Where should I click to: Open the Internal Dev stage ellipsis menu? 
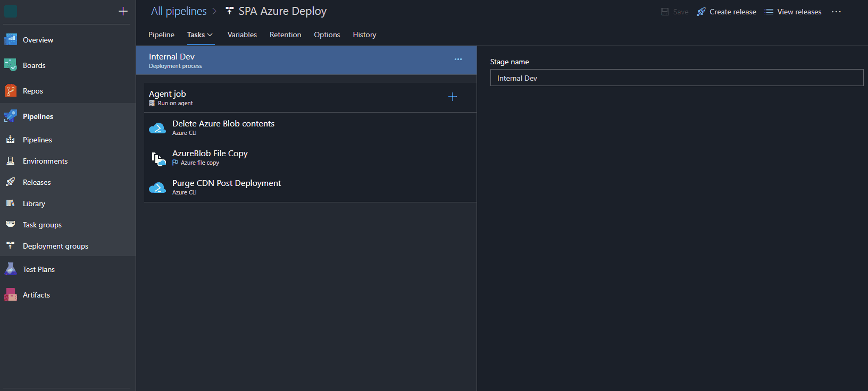coord(458,59)
